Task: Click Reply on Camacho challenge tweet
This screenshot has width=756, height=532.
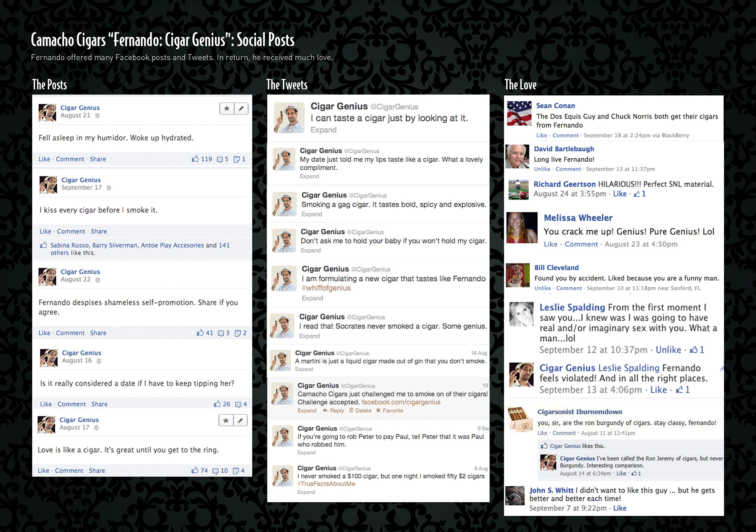Action: click(334, 411)
